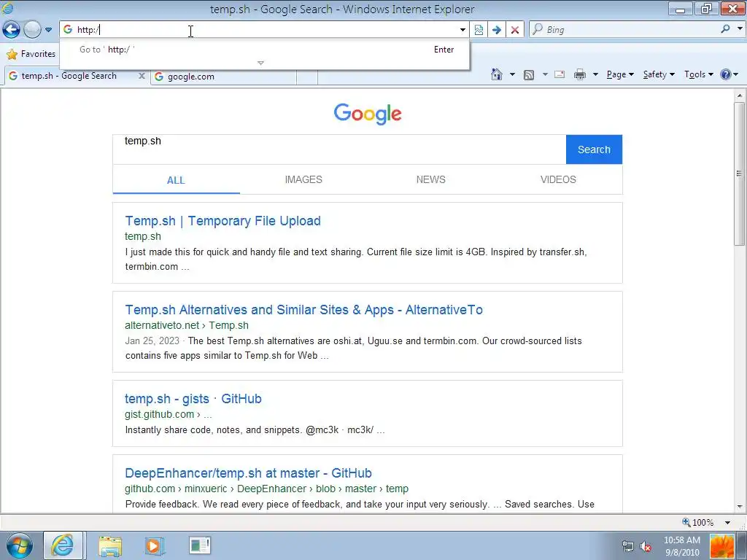Expand the address bar history dropdown
Screen dimensions: 747x560
(x=462, y=29)
